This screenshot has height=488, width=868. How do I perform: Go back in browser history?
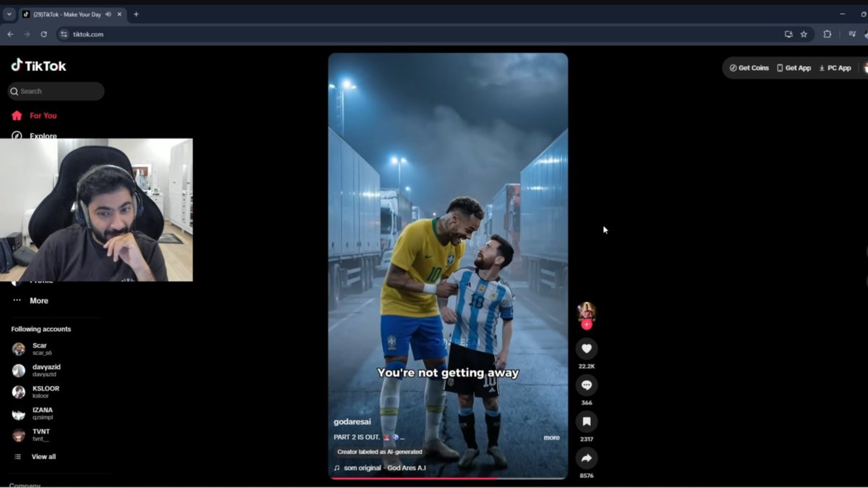pyautogui.click(x=10, y=34)
